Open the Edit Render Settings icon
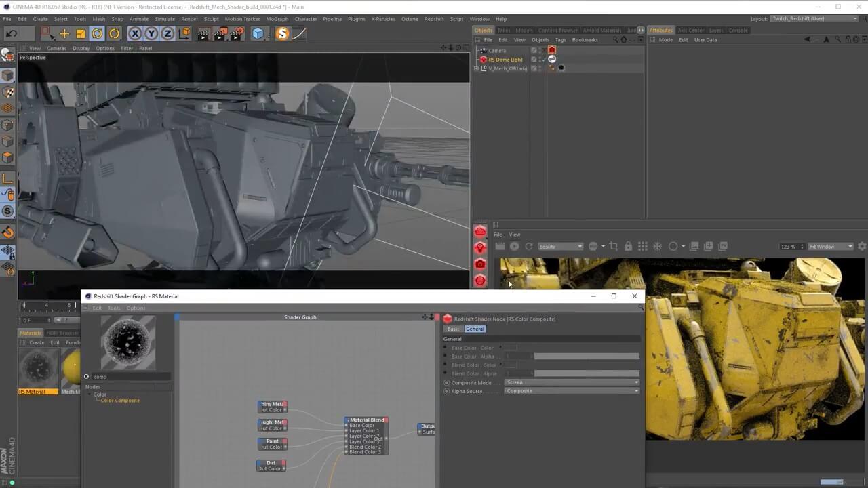 [x=237, y=33]
